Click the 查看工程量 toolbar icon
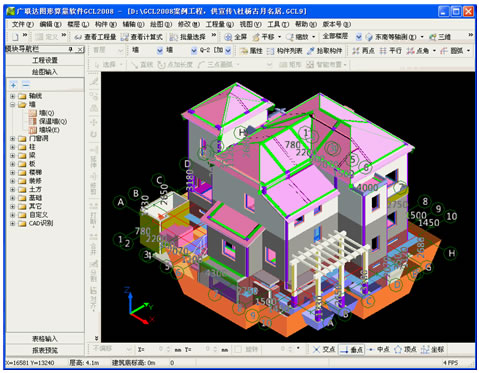Image resolution: width=479 pixels, height=373 pixels. [95, 37]
